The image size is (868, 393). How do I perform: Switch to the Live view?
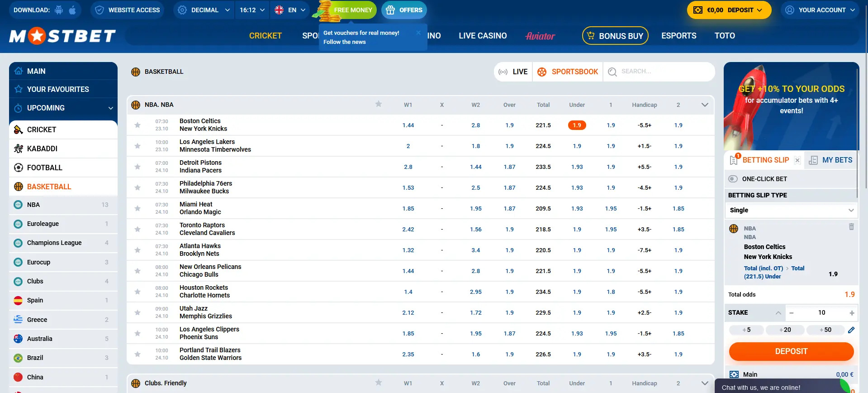point(513,72)
